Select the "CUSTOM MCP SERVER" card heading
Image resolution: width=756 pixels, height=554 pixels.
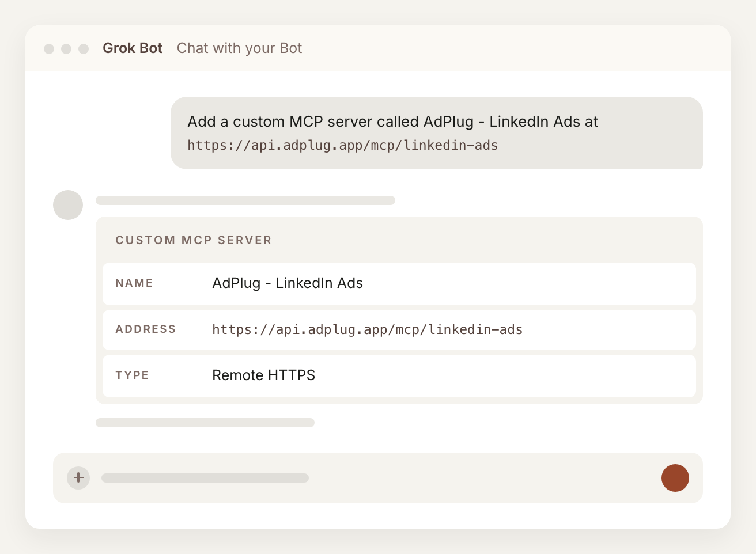194,240
